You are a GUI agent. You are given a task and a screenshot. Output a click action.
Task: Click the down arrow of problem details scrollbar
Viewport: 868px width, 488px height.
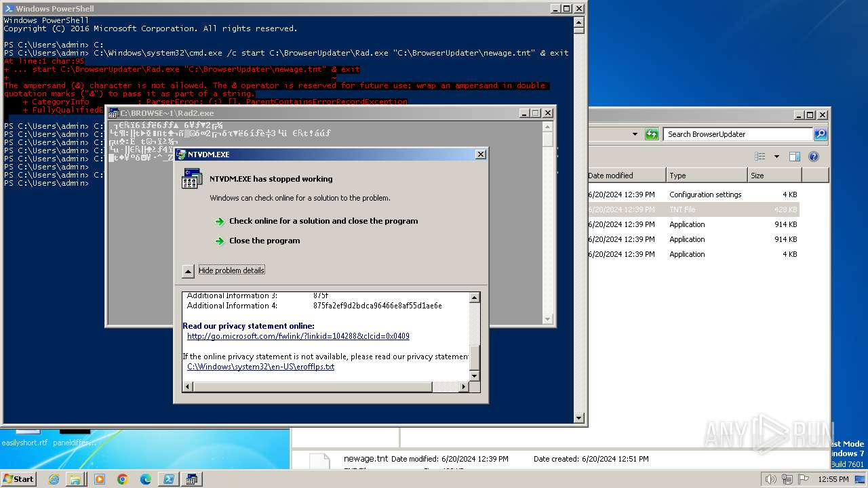coord(475,376)
